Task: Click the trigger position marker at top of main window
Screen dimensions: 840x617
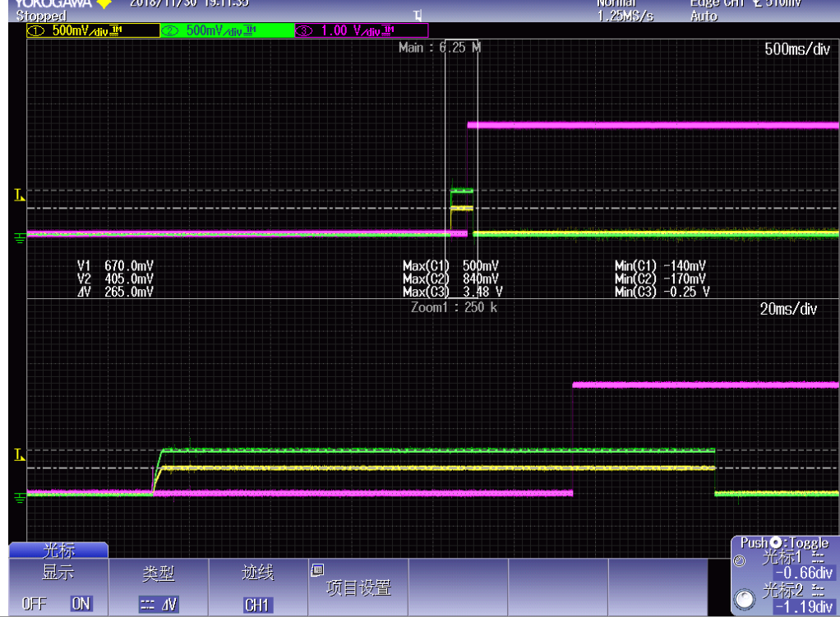Action: pos(418,15)
